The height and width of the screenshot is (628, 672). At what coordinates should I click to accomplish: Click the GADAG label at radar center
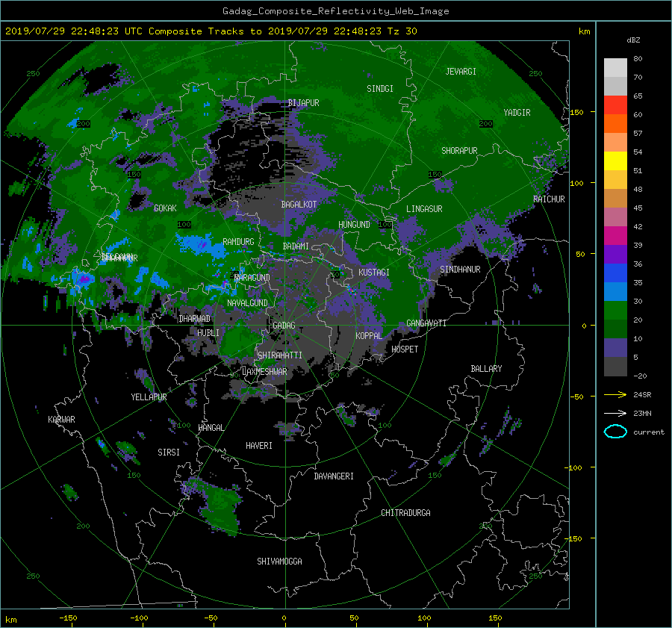tap(284, 326)
